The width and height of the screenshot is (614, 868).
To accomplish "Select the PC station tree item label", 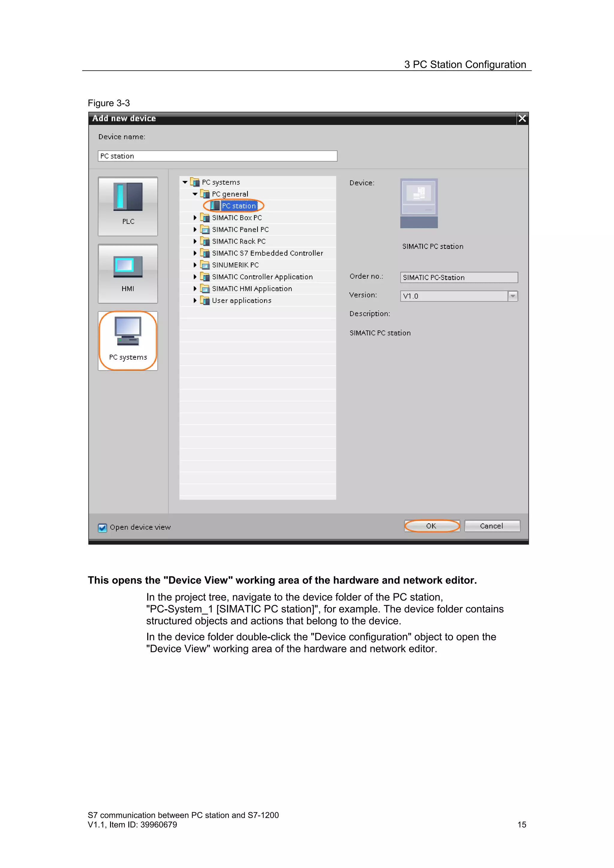I will click(239, 206).
